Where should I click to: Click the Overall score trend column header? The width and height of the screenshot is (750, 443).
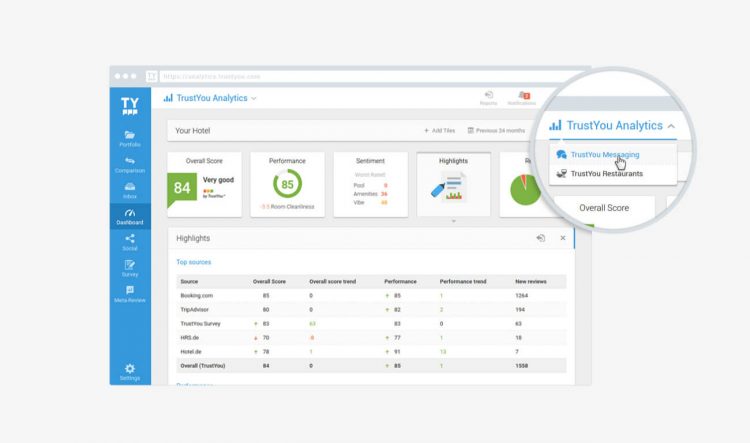click(332, 281)
